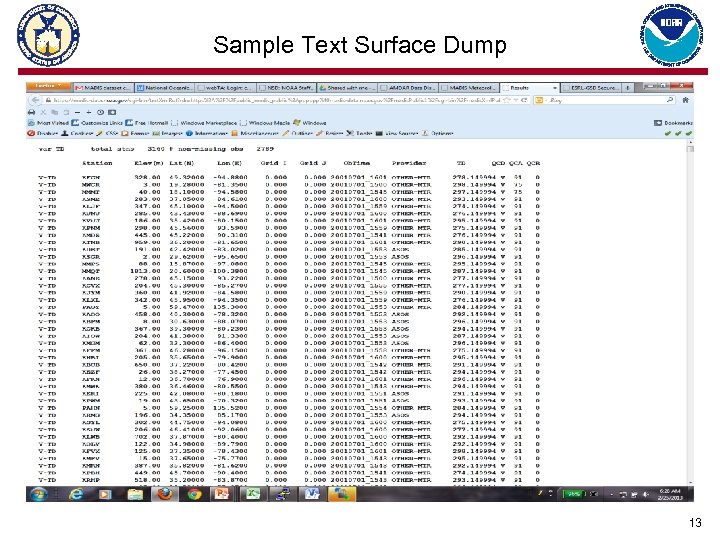Switch to the National Oceanic tab
This screenshot has width=720, height=540.
click(x=164, y=87)
